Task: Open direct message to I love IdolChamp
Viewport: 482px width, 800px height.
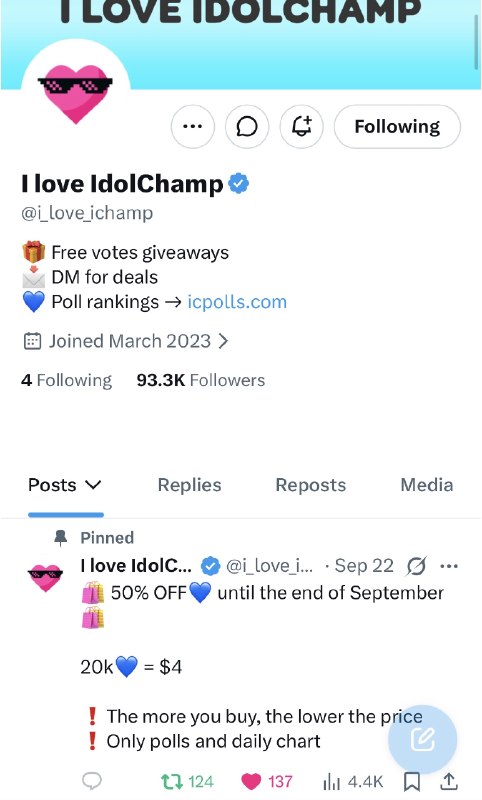Action: tap(247, 127)
